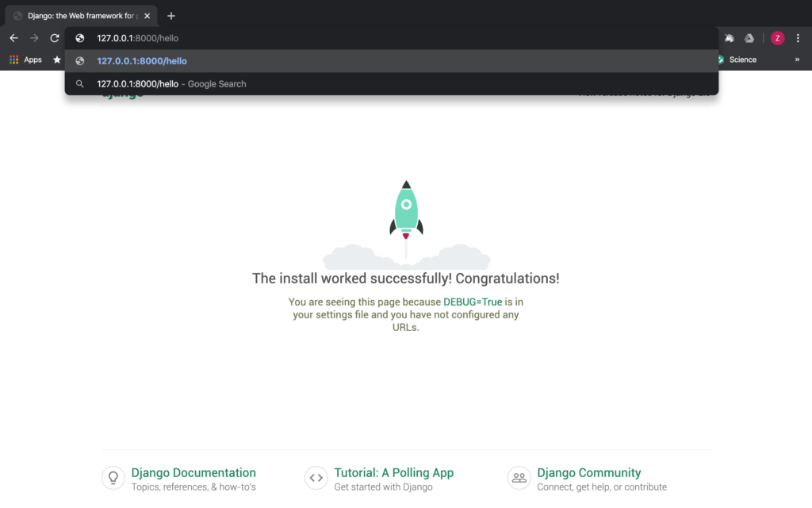The image size is (812, 508).
Task: Open the Django Community link
Action: [x=589, y=473]
